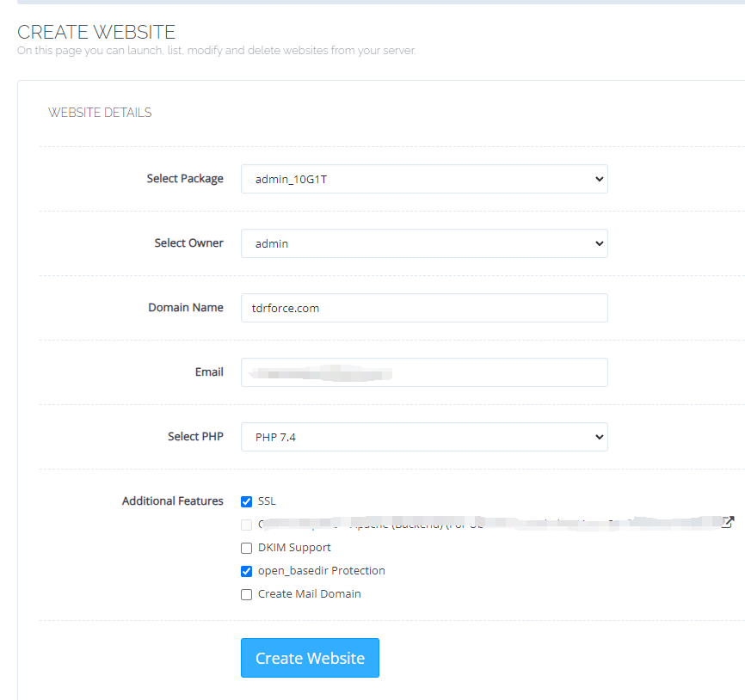Click the open_basedir Protection label text
745x700 pixels.
321,571
